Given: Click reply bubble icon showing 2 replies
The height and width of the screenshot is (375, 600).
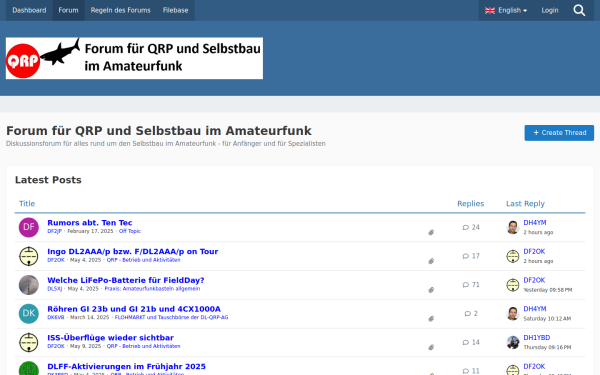Looking at the screenshot, I should coord(468,313).
